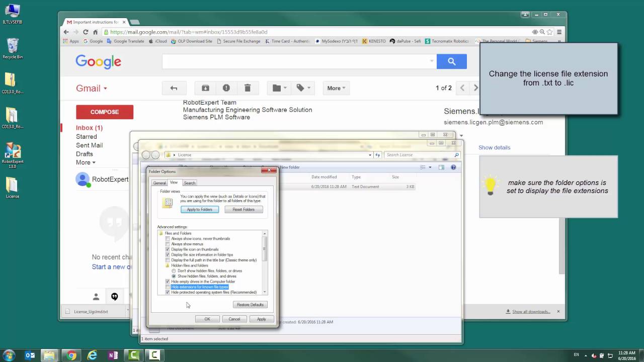The width and height of the screenshot is (644, 362).
Task: Select the View tab in Folder Options
Action: (174, 183)
